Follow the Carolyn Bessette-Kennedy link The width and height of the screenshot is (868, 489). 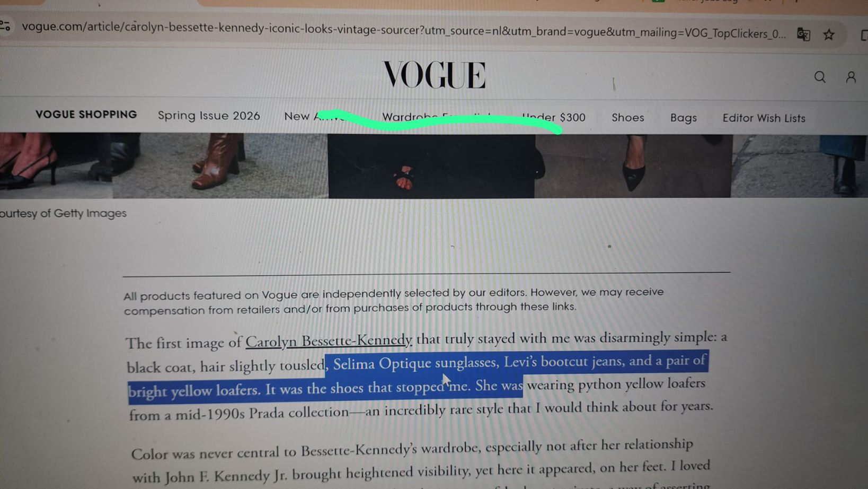click(329, 340)
